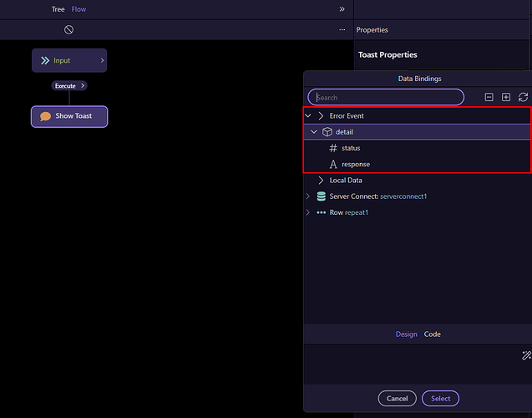
Task: Click the double chevron to collapse panel
Action: click(342, 9)
